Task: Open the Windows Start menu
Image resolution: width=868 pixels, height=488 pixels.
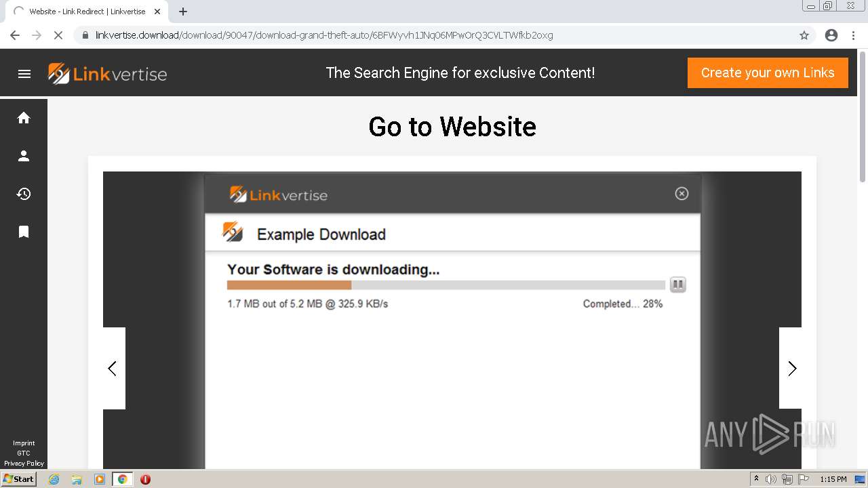Action: coord(18,479)
